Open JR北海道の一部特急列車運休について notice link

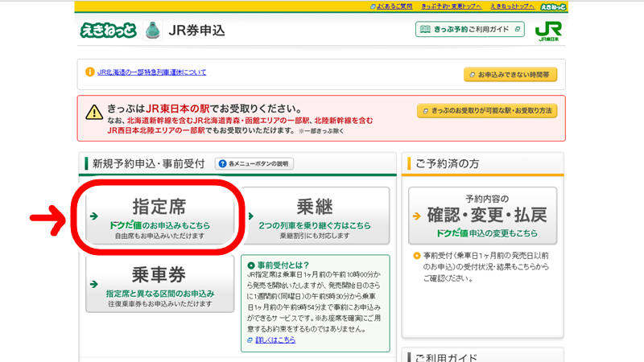(x=151, y=72)
